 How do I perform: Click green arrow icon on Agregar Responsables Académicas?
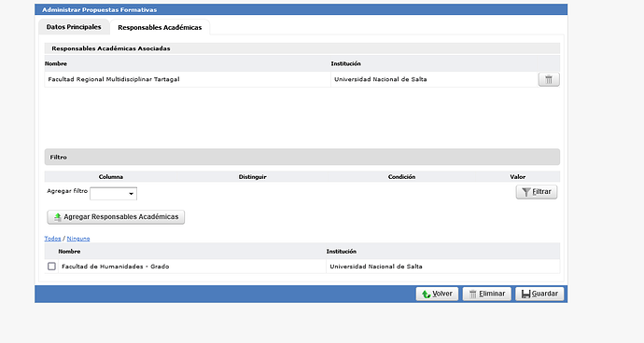click(58, 217)
